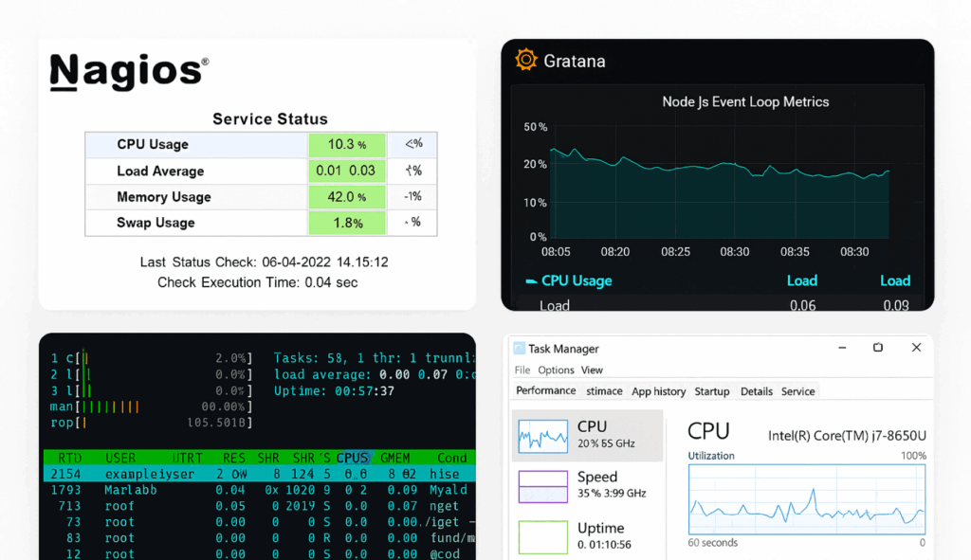Sort htop by the RTD column header
The width and height of the screenshot is (971, 560).
coord(69,458)
